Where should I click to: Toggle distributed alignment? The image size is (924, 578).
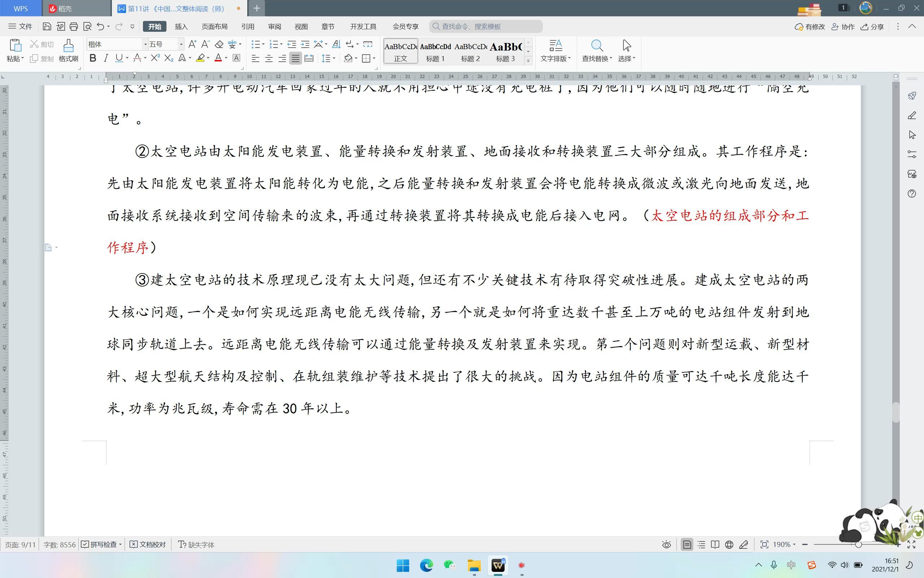tap(309, 59)
